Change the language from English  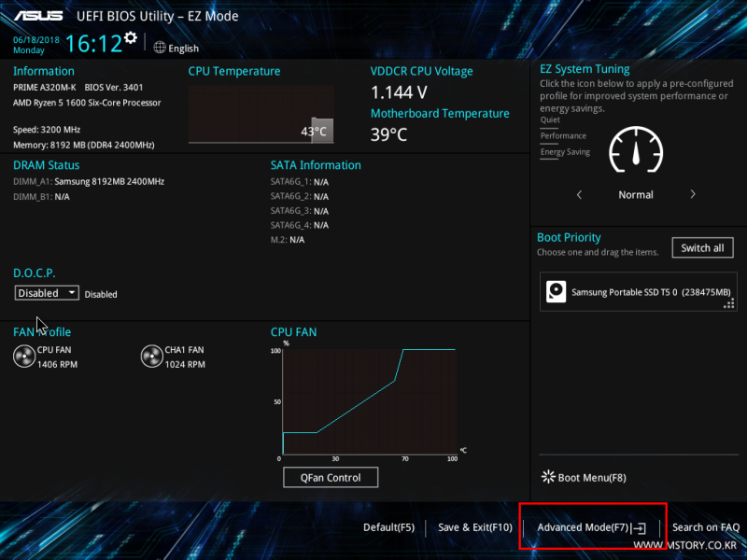(183, 49)
